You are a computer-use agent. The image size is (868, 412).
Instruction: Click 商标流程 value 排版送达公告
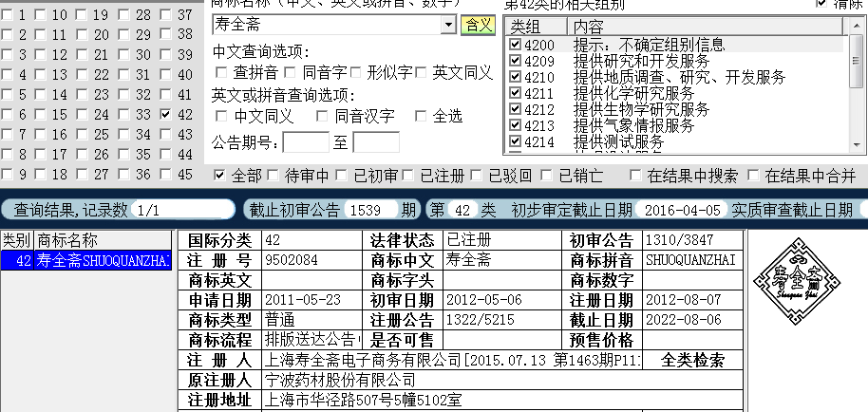(x=312, y=339)
